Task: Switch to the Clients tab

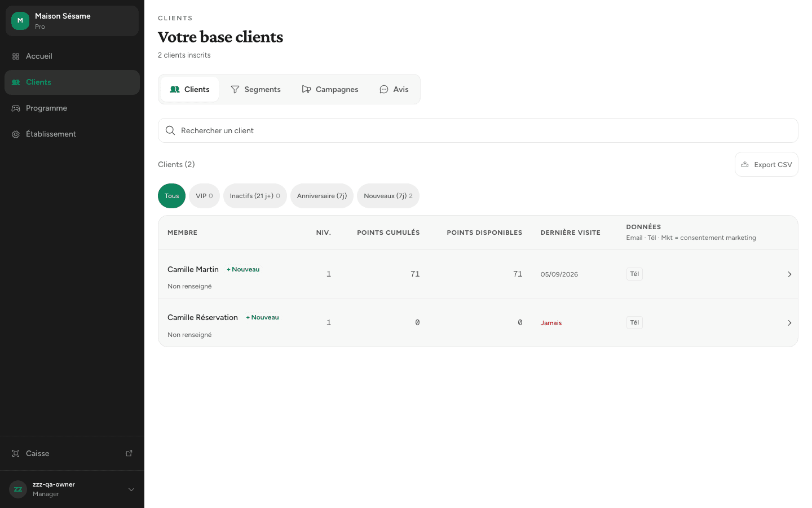Action: pos(190,89)
